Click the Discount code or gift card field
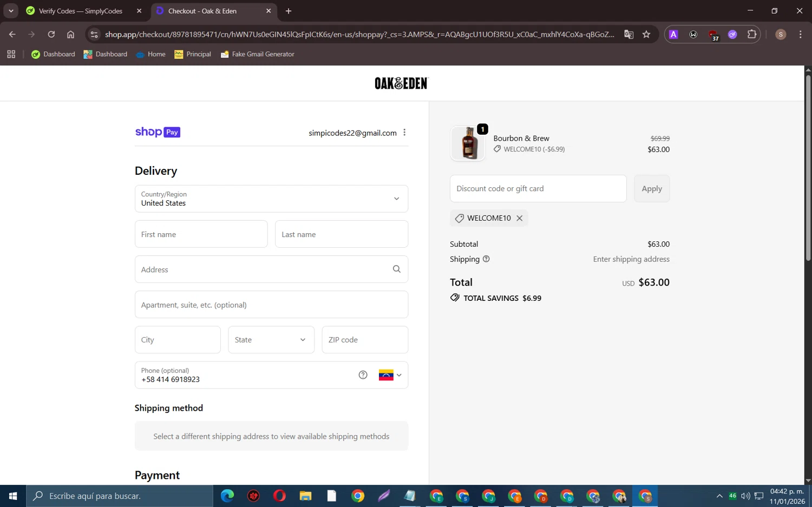 (x=538, y=188)
